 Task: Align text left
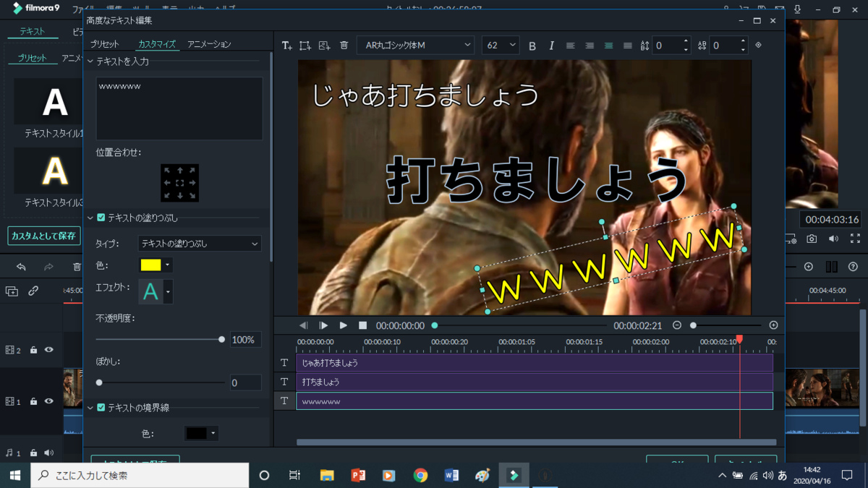point(571,46)
